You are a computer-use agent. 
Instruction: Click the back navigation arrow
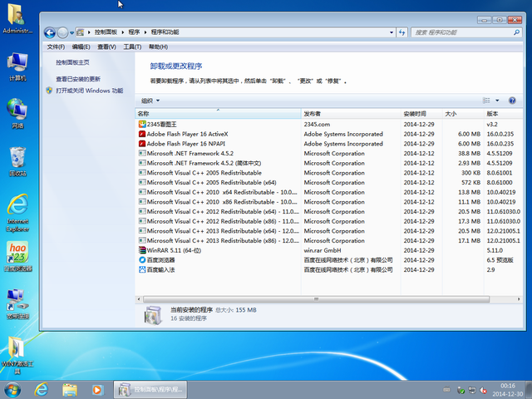pos(50,32)
